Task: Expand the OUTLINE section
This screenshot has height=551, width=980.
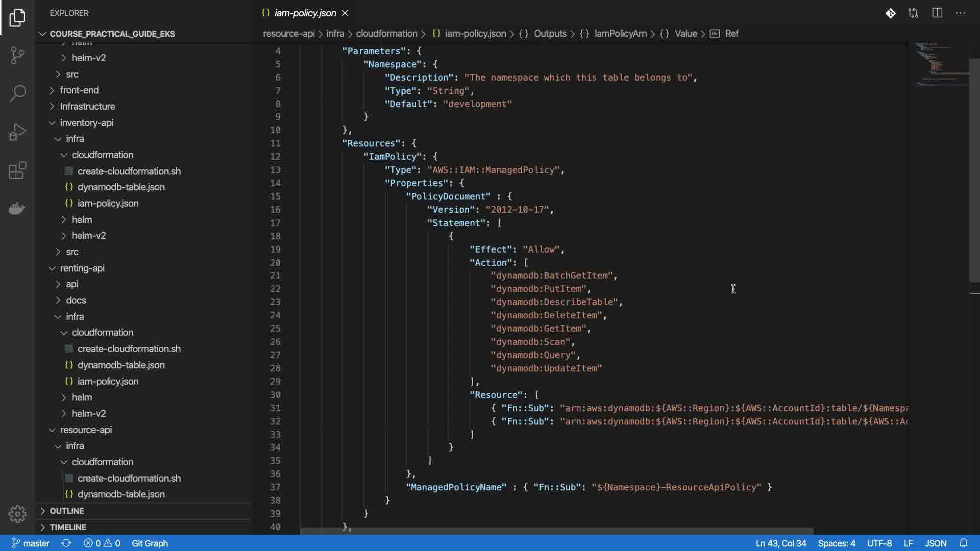Action: coord(67,511)
